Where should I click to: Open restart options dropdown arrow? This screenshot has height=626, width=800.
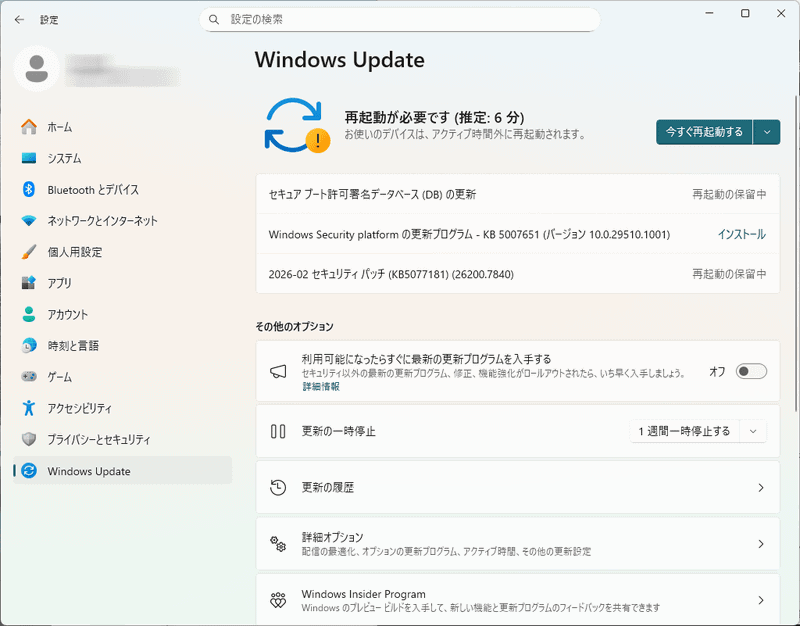pos(767,132)
